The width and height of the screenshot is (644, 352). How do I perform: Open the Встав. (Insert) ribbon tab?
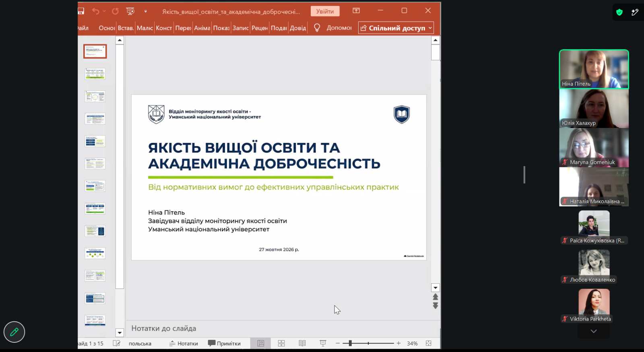(x=126, y=28)
